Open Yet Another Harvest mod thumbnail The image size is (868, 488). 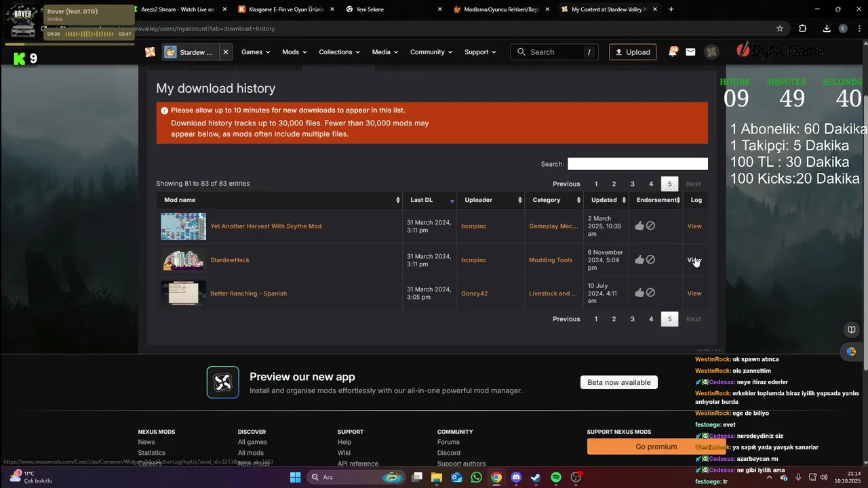pyautogui.click(x=183, y=226)
